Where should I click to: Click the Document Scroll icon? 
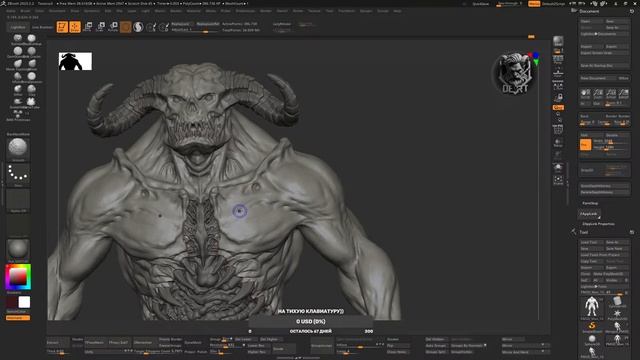pos(585,93)
